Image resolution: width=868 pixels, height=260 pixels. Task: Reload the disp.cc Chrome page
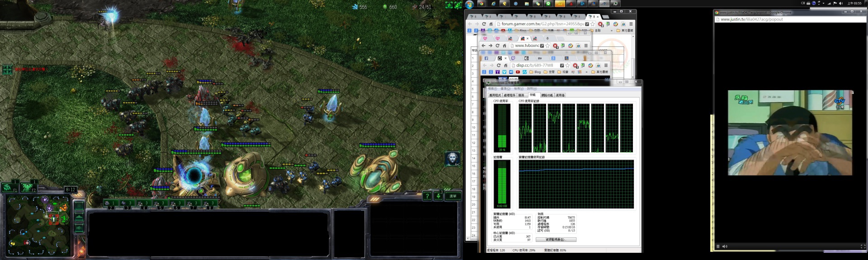[x=499, y=65]
